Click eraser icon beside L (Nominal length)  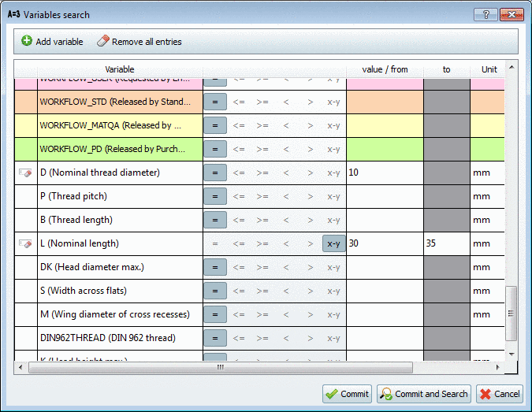[25, 244]
